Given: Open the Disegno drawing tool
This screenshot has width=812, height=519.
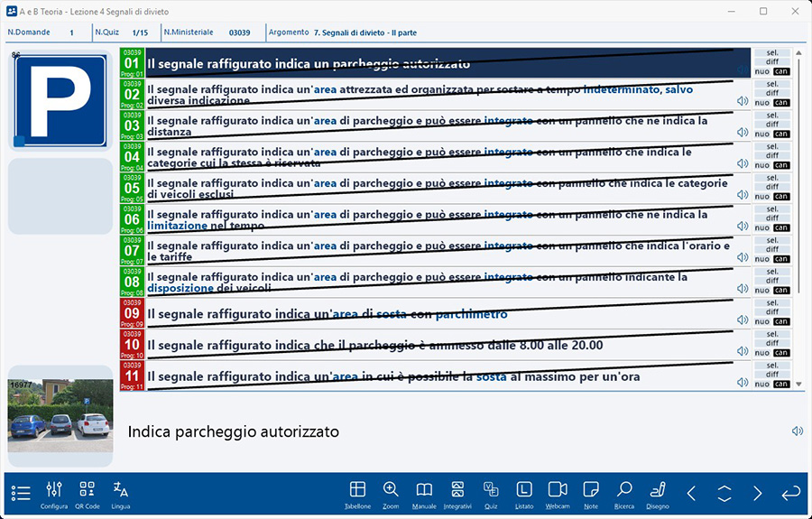Looking at the screenshot, I should tap(658, 493).
